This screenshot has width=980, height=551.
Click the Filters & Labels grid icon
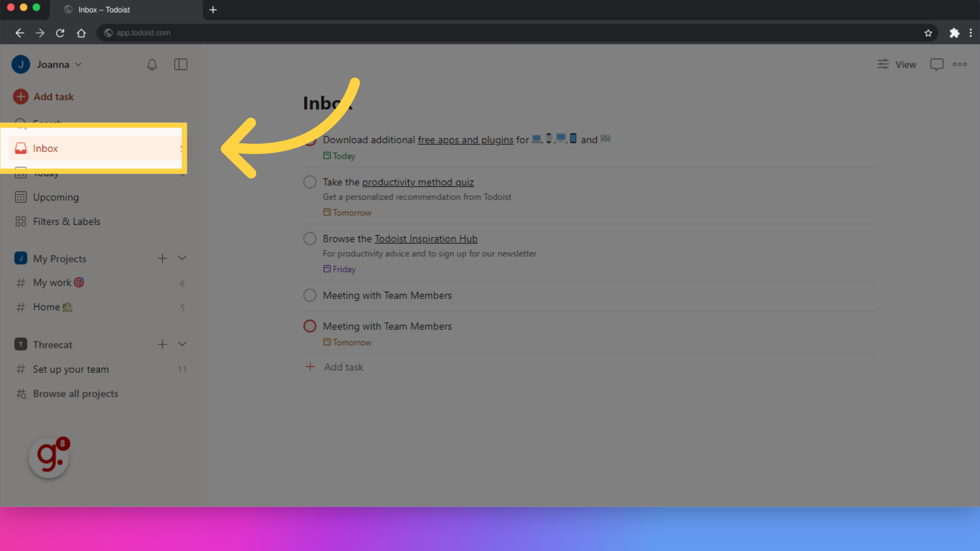click(x=20, y=222)
